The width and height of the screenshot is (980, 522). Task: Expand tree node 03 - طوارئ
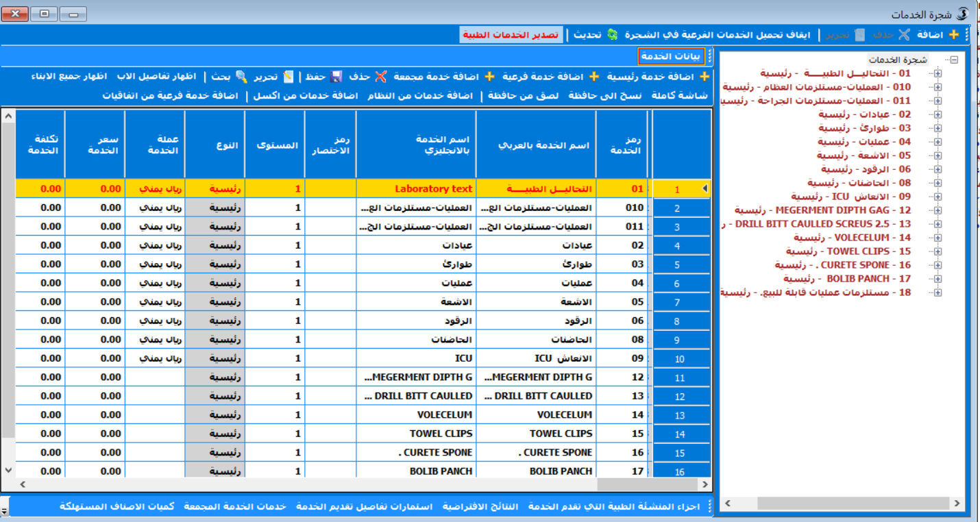pyautogui.click(x=938, y=128)
